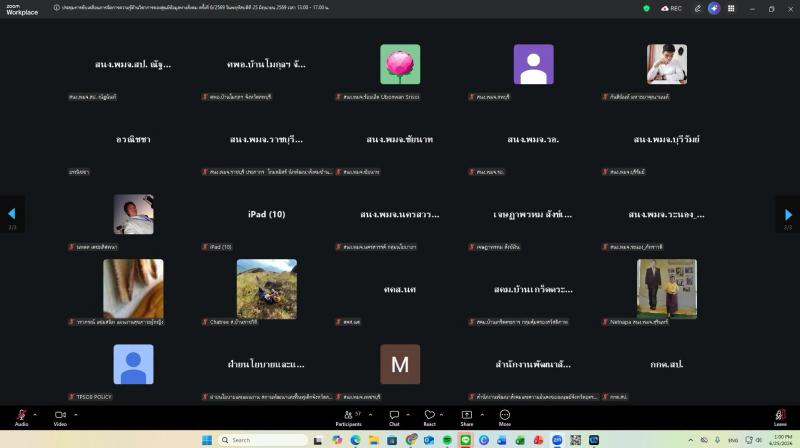The width and height of the screenshot is (800, 448).
Task: Unmute microphone with the Audio button
Action: pyautogui.click(x=21, y=417)
